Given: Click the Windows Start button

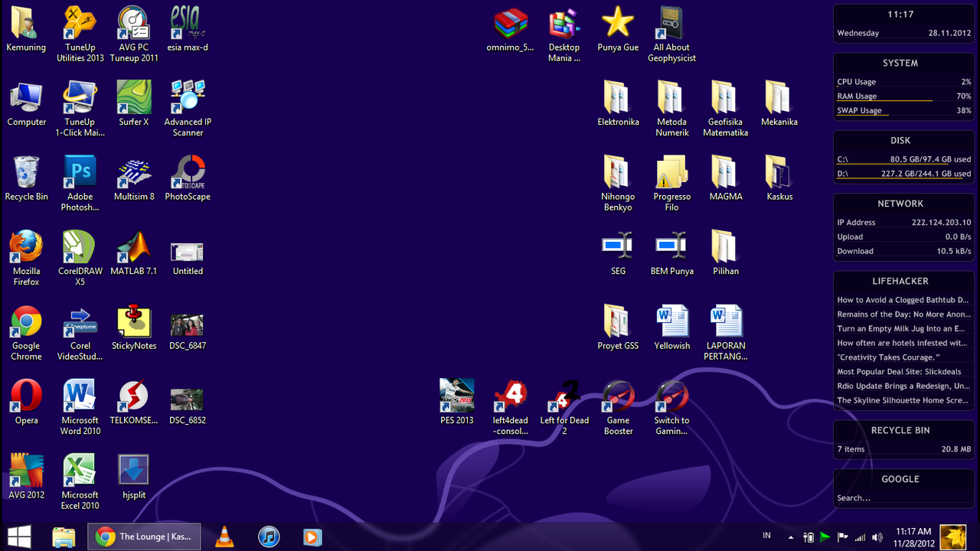Looking at the screenshot, I should tap(18, 536).
